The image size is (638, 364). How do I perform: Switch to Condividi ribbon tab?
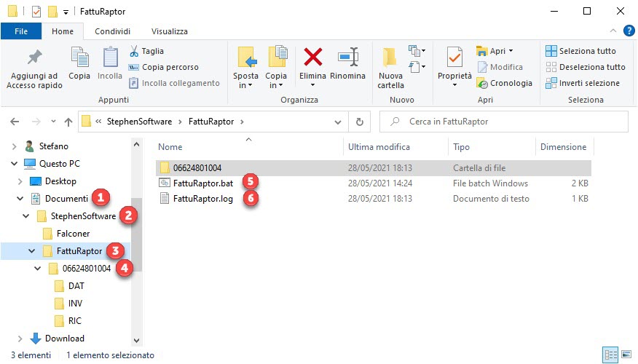click(x=112, y=31)
